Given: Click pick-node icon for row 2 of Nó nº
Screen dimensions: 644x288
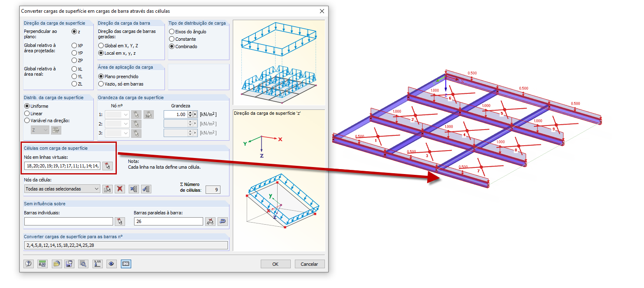Looking at the screenshot, I should pos(136,123).
